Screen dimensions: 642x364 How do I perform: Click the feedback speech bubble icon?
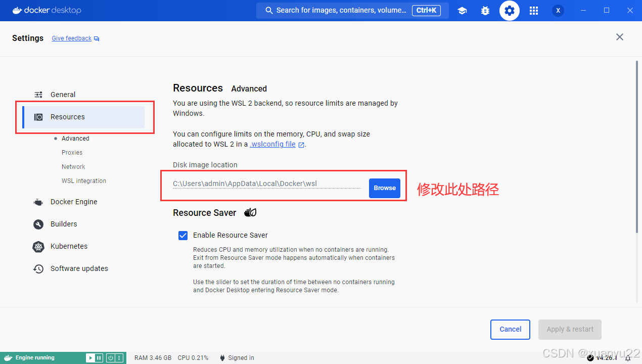point(97,39)
